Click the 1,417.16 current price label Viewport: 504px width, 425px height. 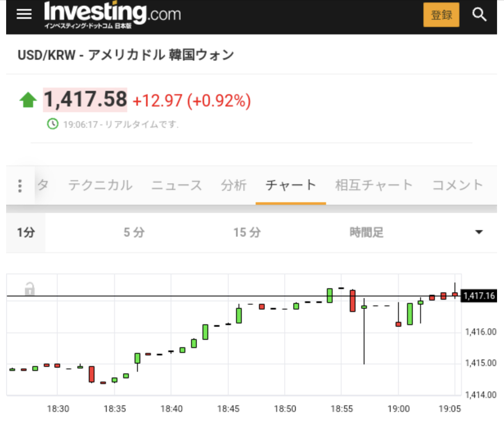479,296
